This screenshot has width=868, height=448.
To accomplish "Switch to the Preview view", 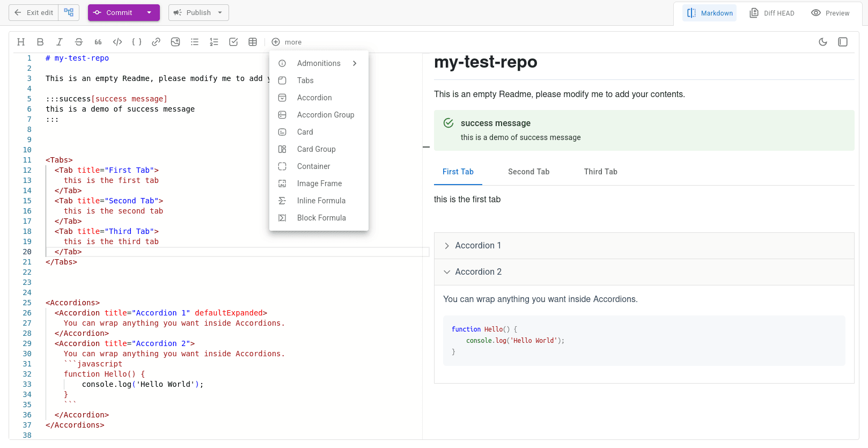I will pos(830,13).
